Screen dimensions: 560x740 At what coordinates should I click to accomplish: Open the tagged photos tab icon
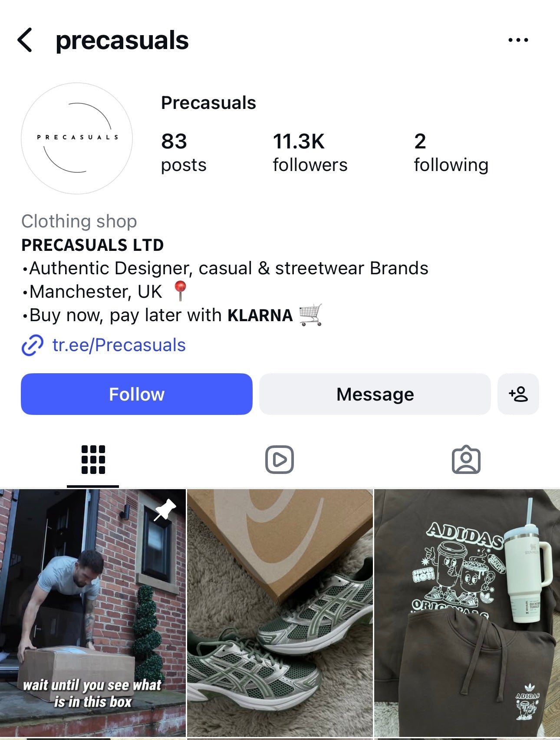tap(466, 459)
